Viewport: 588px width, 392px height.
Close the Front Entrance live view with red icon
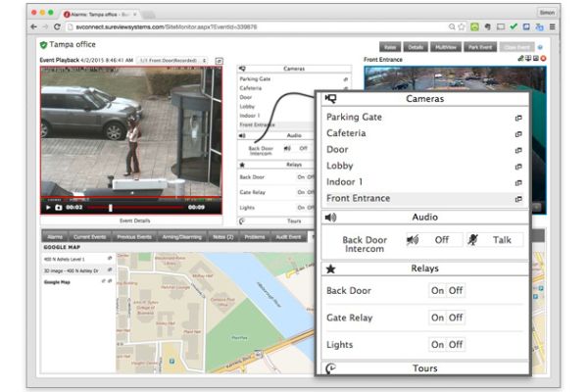coord(543,58)
